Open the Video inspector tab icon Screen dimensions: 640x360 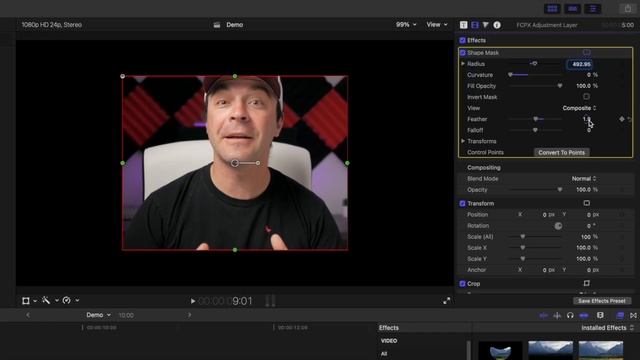pyautogui.click(x=475, y=25)
